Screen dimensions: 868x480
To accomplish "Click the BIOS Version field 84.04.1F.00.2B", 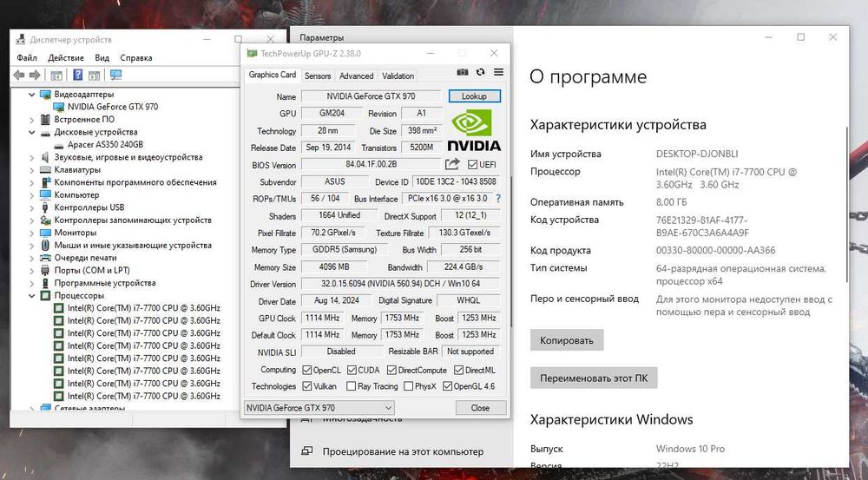I will click(x=371, y=164).
